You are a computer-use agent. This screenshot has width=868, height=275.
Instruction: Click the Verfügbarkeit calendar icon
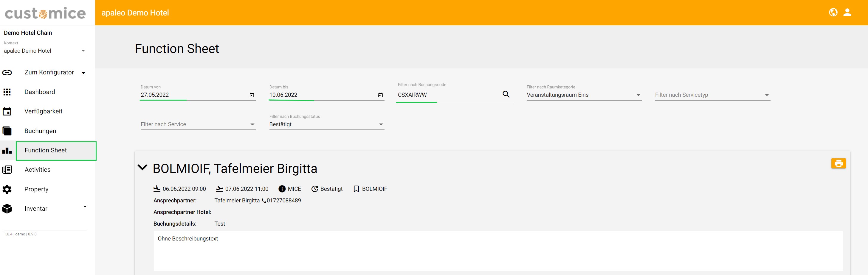tap(7, 111)
